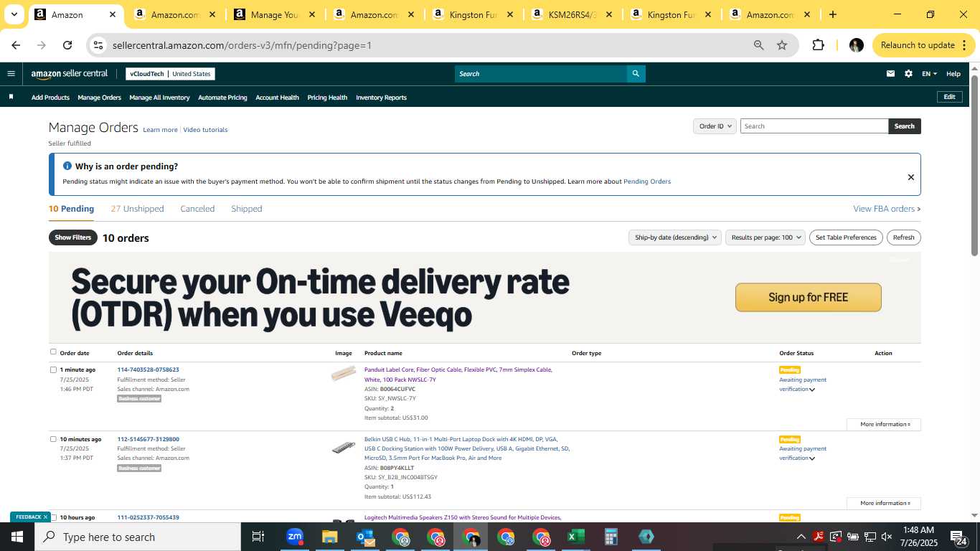Open the settings gear icon

coord(908,73)
